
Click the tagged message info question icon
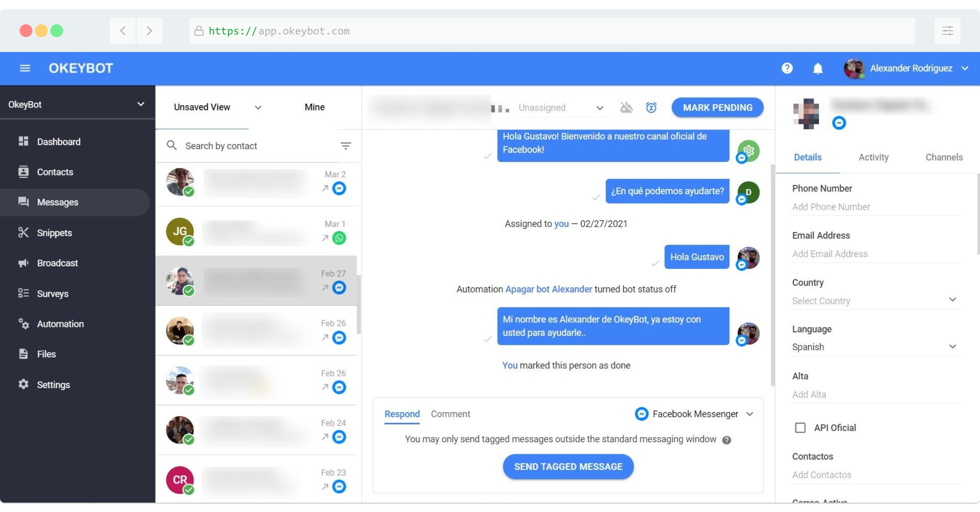tap(726, 440)
